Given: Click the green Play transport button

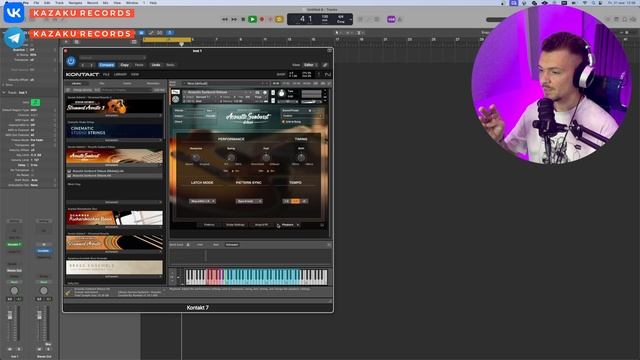Looking at the screenshot, I should tap(252, 19).
